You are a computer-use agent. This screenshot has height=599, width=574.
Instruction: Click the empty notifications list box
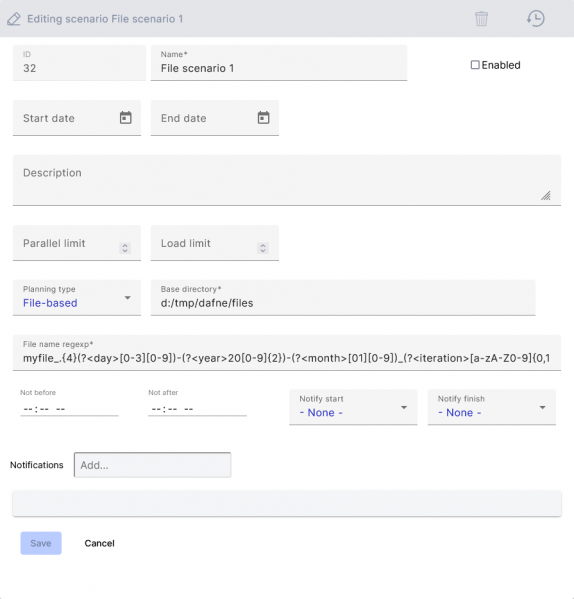pos(287,503)
